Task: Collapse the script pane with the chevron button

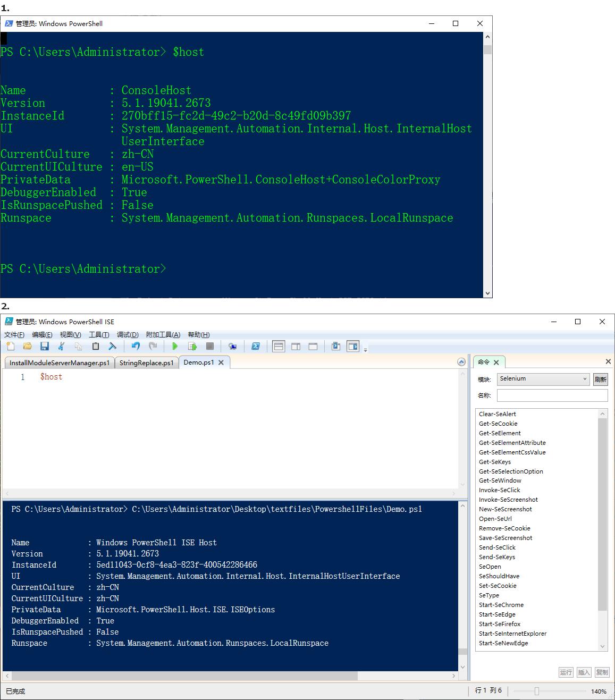Action: pyautogui.click(x=461, y=362)
